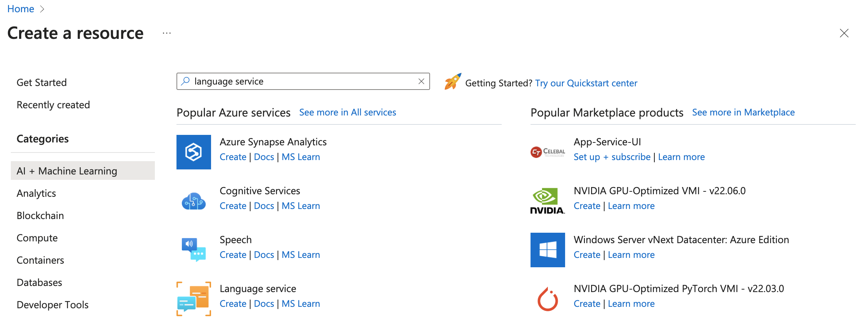This screenshot has height=323, width=868.
Task: Open See more in Marketplace
Action: (743, 112)
